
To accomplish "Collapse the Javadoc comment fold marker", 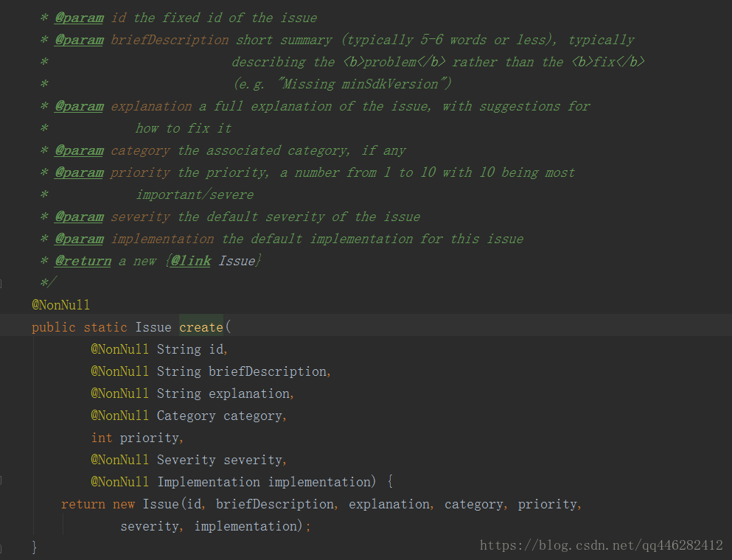I will 2,283.
